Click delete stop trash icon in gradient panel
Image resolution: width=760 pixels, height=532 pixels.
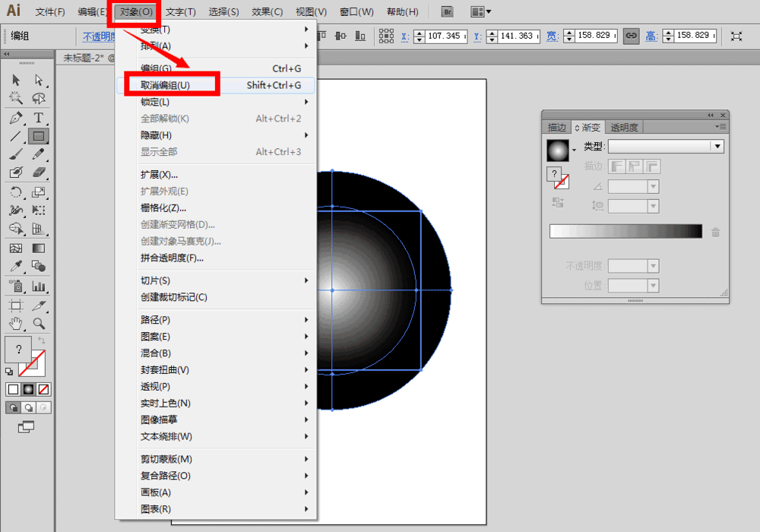(x=715, y=232)
